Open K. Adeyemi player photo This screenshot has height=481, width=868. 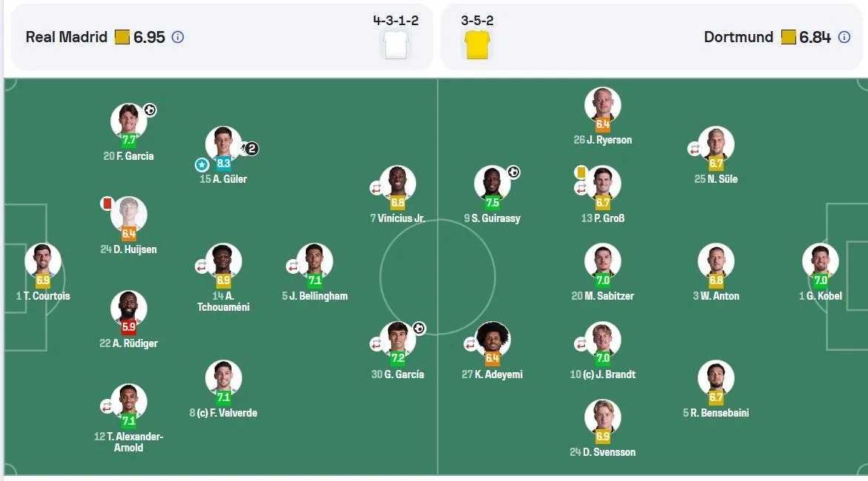(x=492, y=338)
